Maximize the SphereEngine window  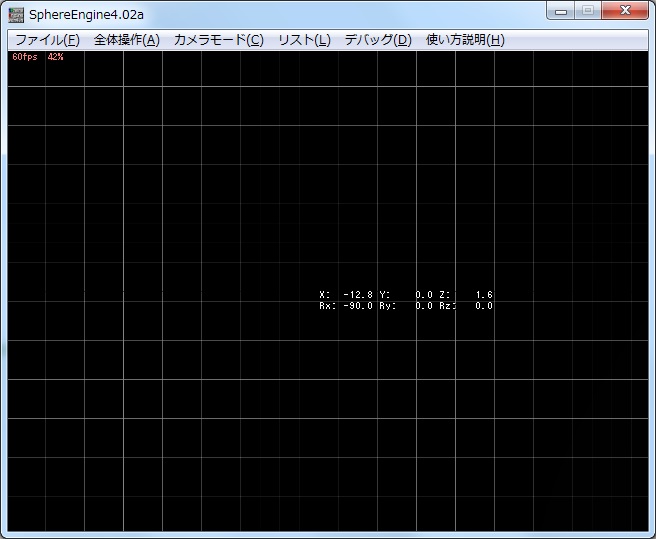[589, 11]
